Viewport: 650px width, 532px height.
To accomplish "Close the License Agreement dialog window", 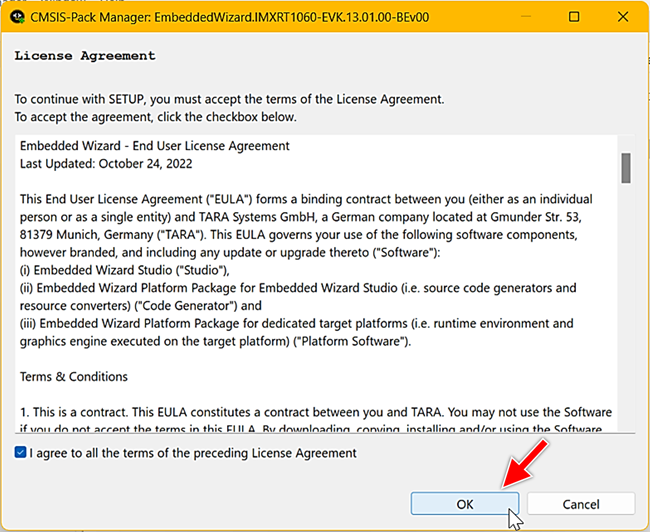I will pos(620,18).
